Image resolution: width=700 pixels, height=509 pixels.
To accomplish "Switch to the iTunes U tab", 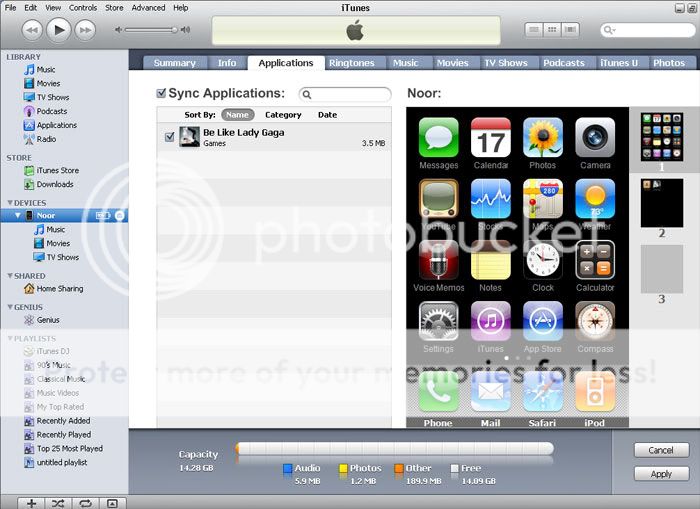I will (619, 63).
